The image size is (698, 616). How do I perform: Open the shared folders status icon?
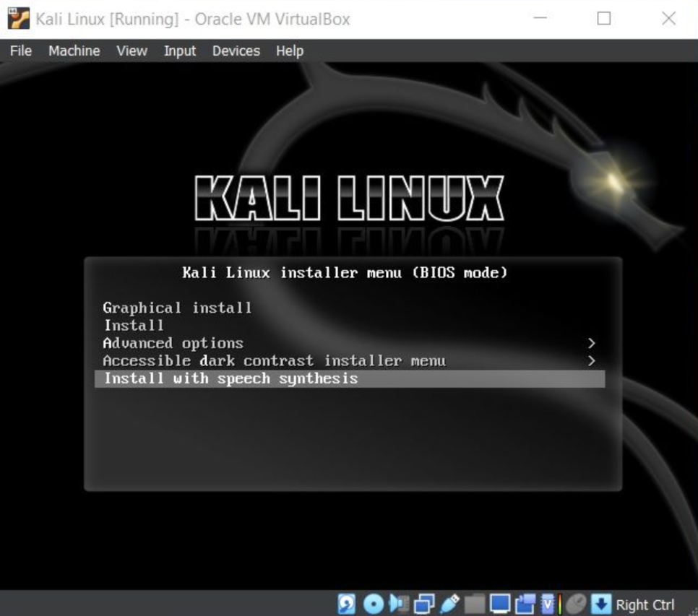click(475, 604)
